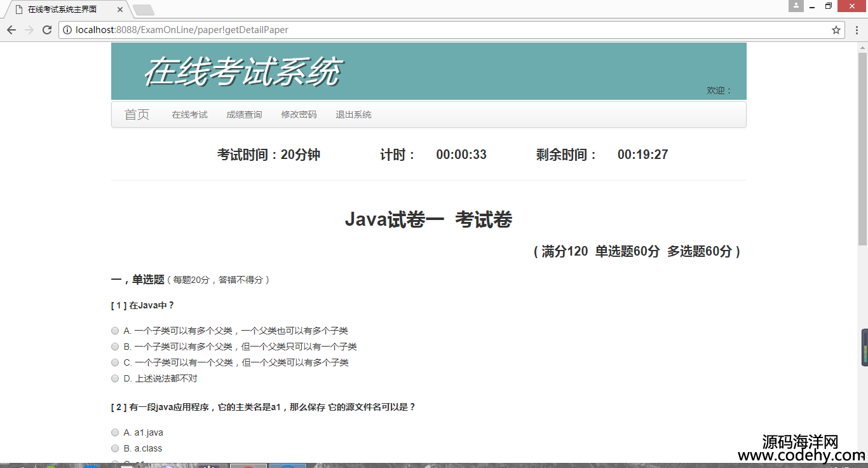Choose answer C for question 1
Image resolution: width=868 pixels, height=468 pixels.
click(x=115, y=362)
